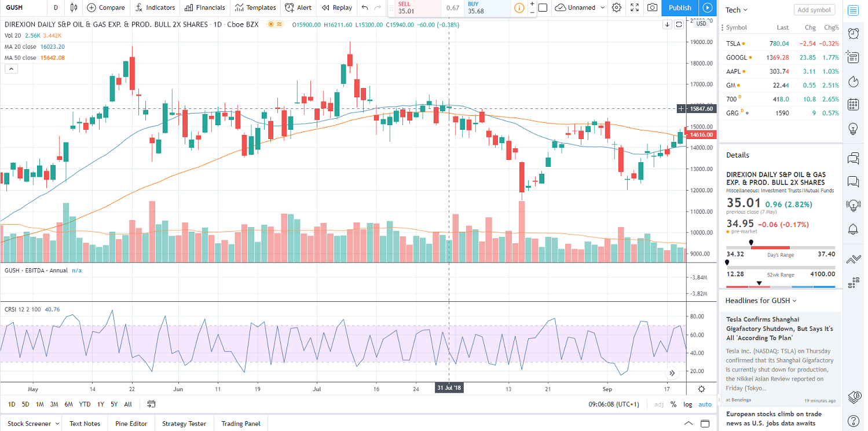
Task: Click the Day's Range slider bar
Action: pyautogui.click(x=781, y=248)
